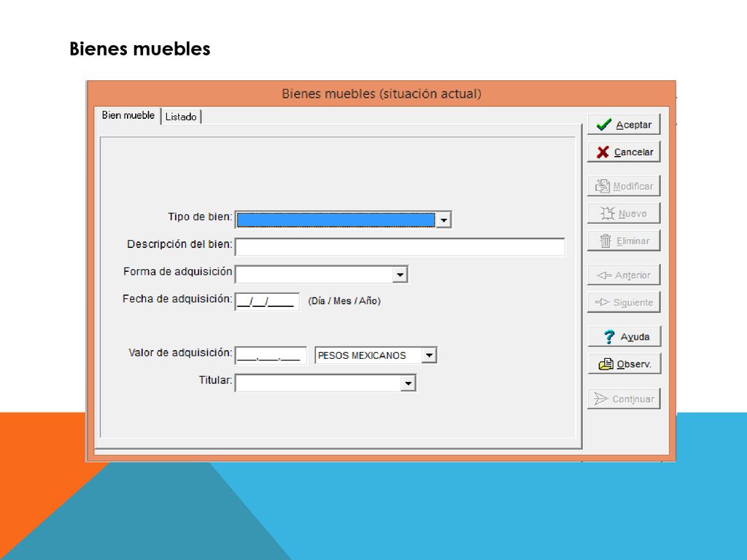Click the Titular: label
Viewport: 747px width, 560px height.
(x=216, y=380)
